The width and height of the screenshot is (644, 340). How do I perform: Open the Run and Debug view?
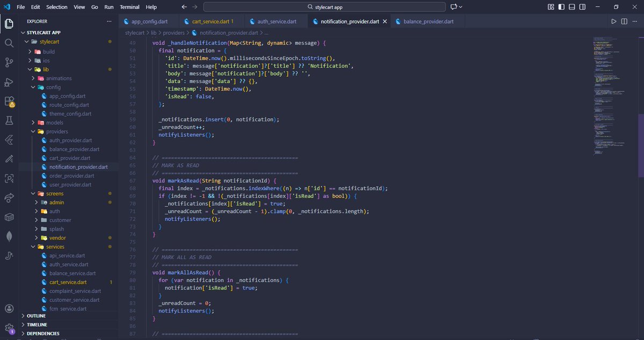(9, 82)
